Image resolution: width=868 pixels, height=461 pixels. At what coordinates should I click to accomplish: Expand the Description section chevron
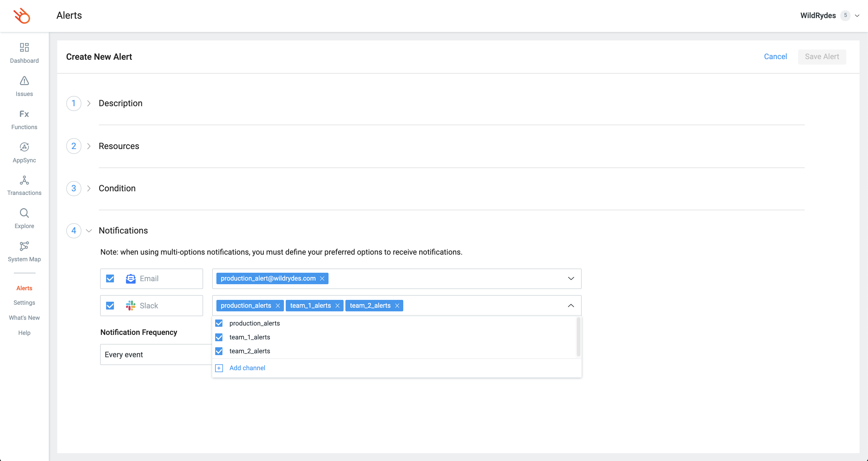point(89,103)
